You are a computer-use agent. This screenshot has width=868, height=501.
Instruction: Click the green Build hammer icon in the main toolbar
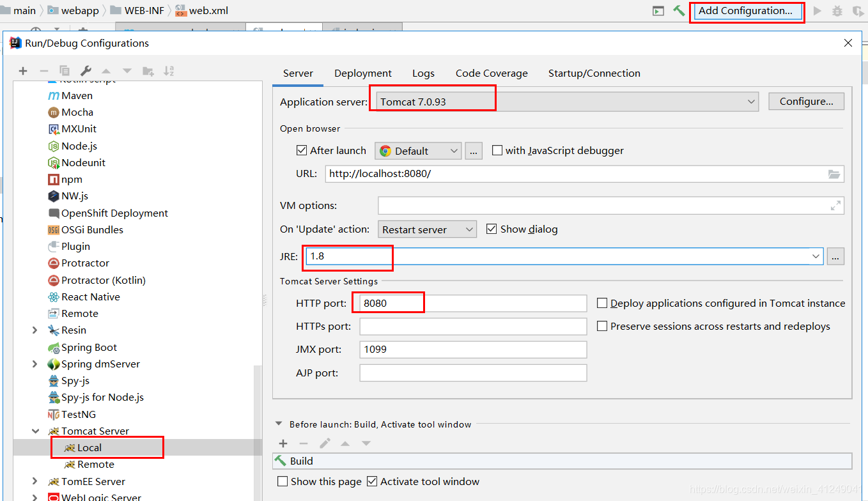679,11
